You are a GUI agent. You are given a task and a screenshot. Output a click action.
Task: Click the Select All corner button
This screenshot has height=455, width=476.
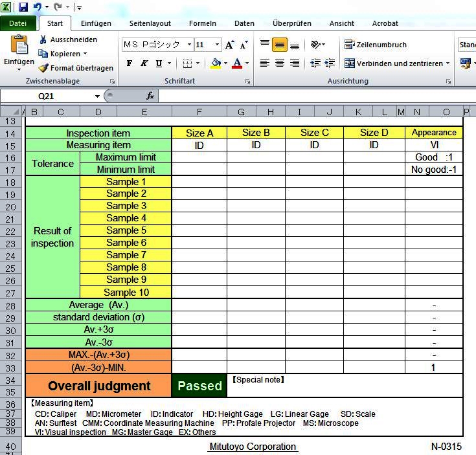tap(11, 112)
